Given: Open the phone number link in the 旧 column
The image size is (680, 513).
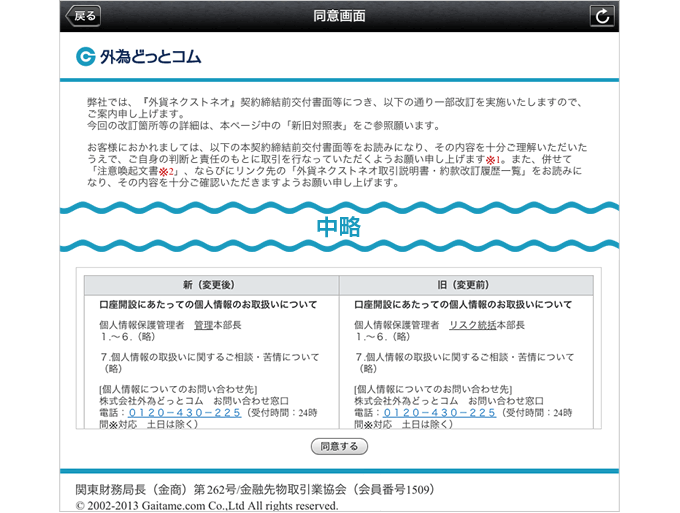Looking at the screenshot, I should coord(440,412).
